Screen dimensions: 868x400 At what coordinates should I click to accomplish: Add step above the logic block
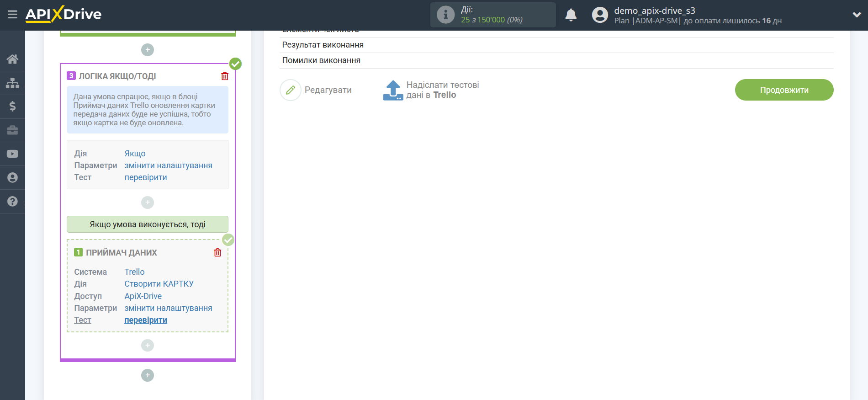[x=148, y=50]
